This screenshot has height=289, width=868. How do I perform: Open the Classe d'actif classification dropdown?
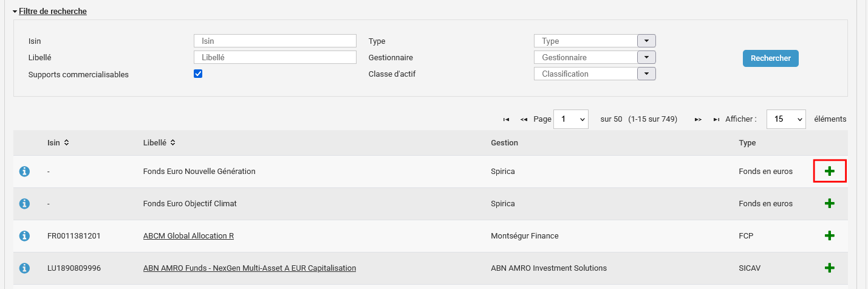pos(646,74)
